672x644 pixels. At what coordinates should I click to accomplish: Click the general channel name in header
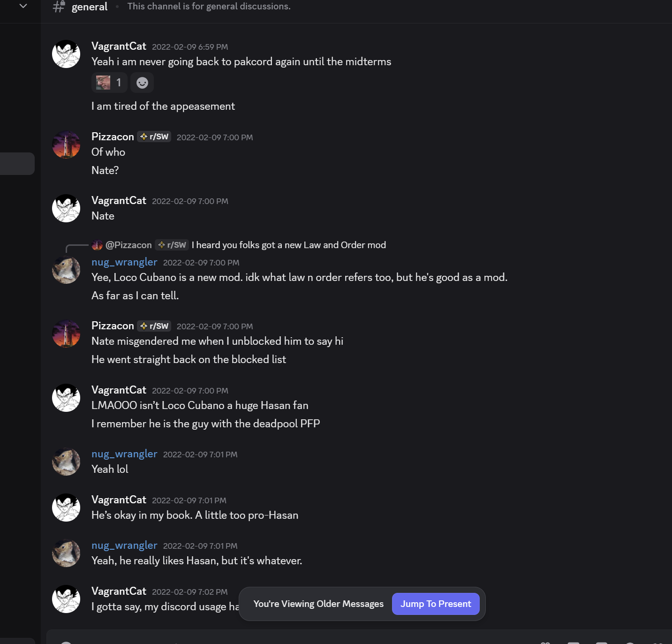[x=89, y=7]
